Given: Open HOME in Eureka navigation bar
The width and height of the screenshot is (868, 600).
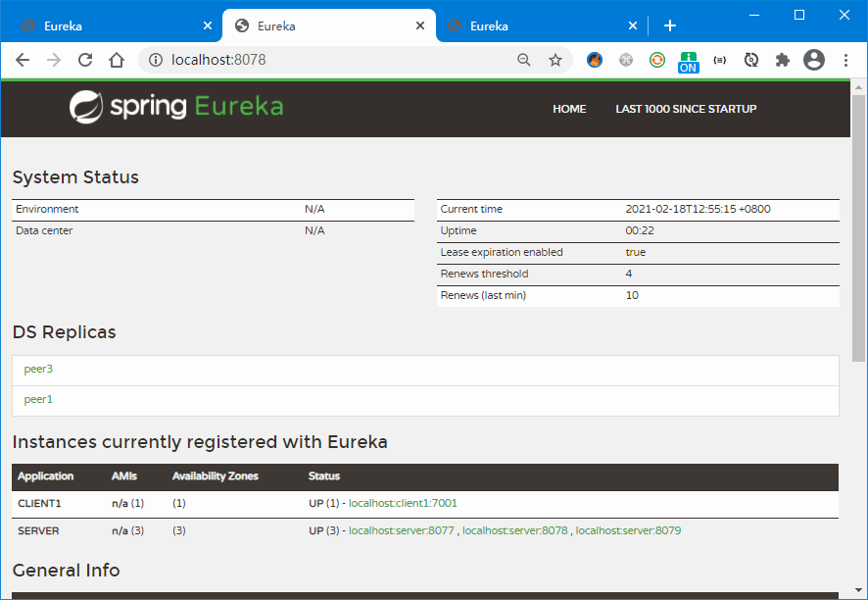Looking at the screenshot, I should pyautogui.click(x=569, y=109).
